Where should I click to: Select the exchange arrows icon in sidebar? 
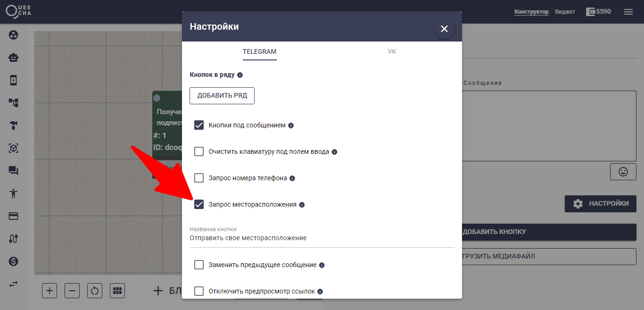14,284
